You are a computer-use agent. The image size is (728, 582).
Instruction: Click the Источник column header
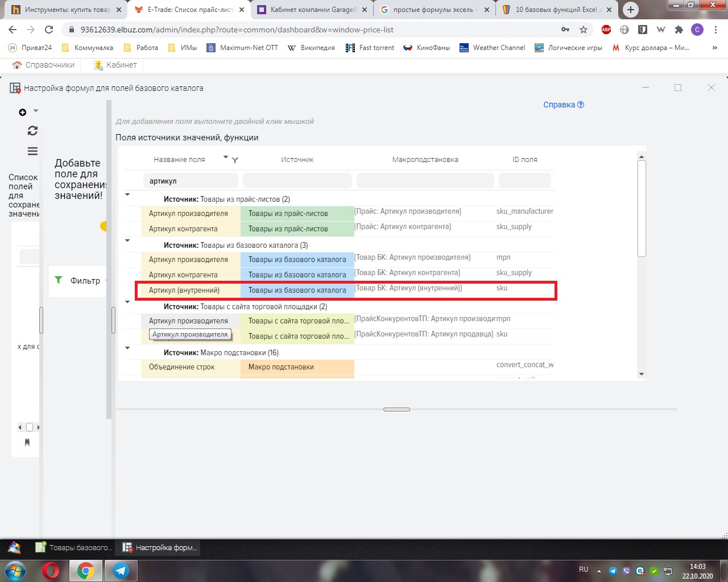coord(297,160)
